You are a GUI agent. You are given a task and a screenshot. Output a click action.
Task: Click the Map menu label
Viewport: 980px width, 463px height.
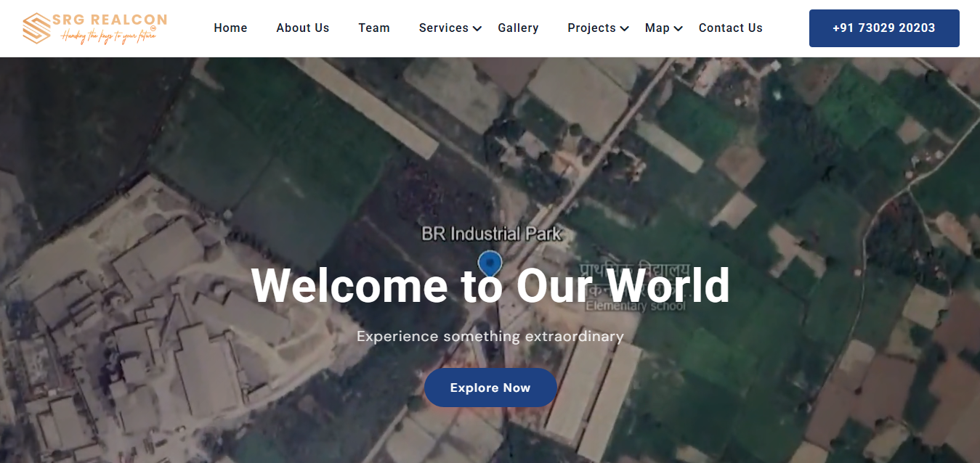(657, 28)
